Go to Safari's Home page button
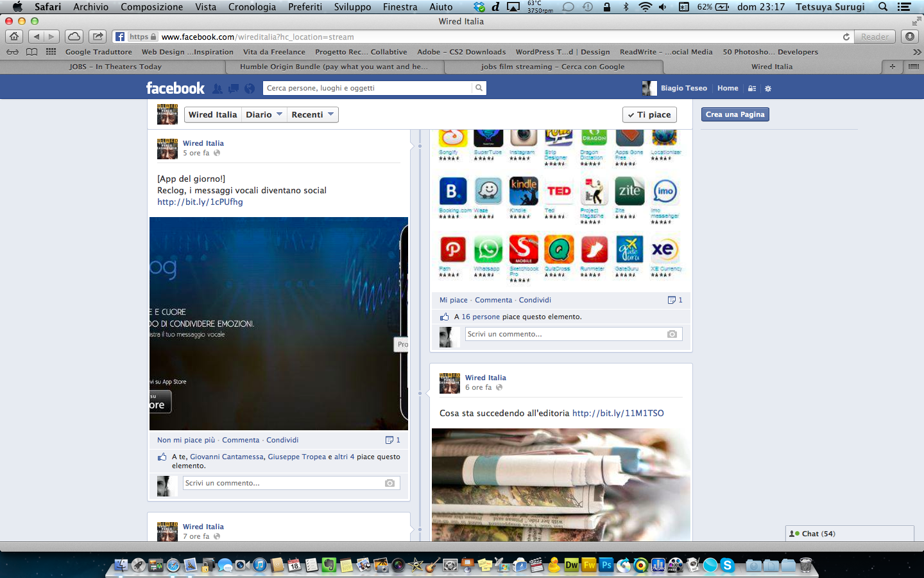The image size is (924, 578). point(14,37)
